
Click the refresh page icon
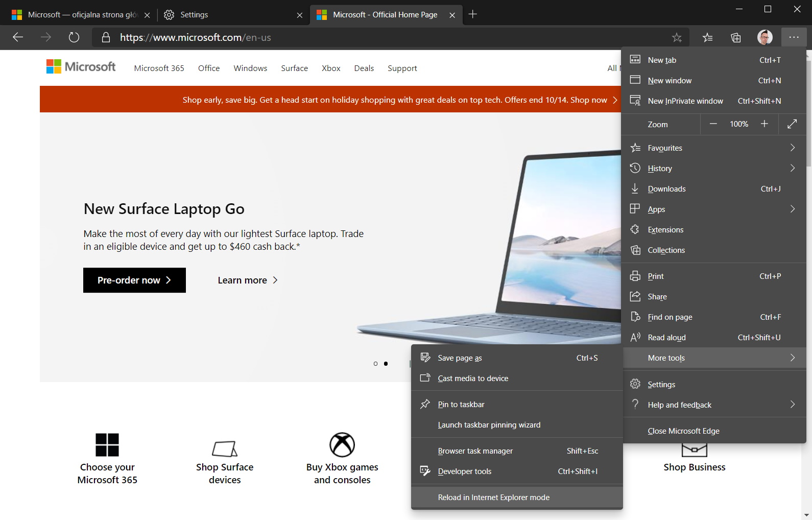coord(74,37)
